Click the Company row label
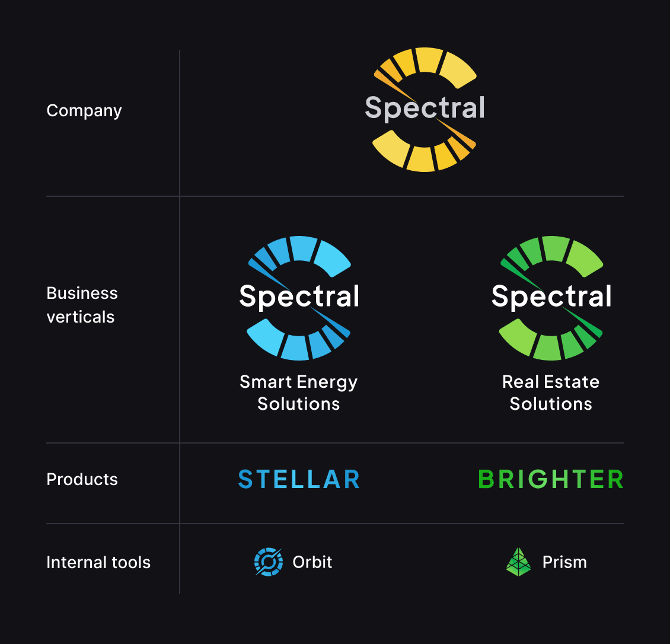Screen dimensions: 670x644 pos(84,111)
